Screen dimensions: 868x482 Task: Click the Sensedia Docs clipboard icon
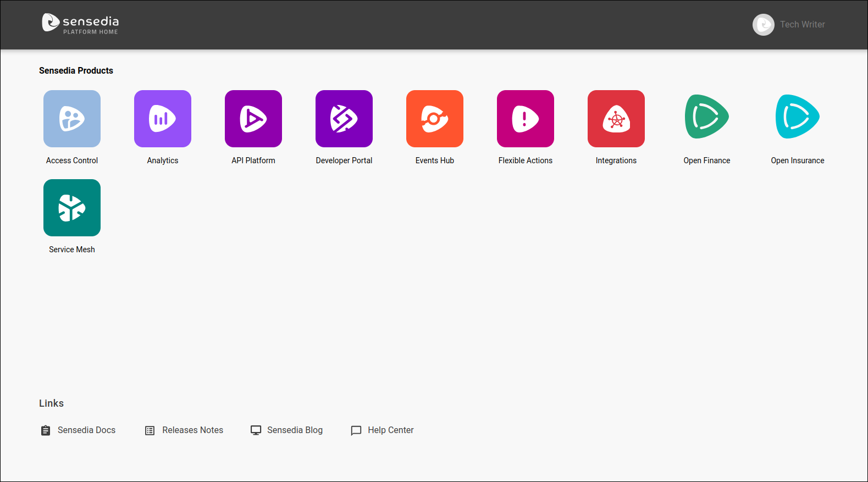tap(46, 430)
